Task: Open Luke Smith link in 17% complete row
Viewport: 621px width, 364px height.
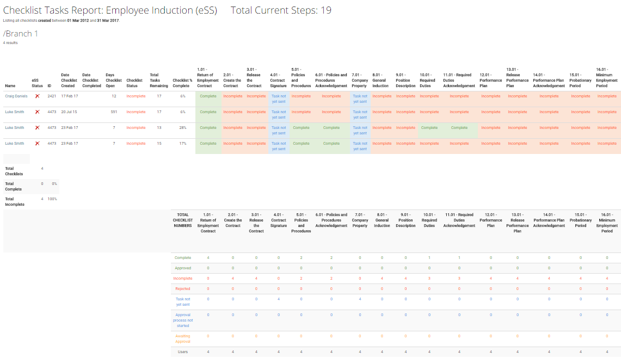Action: coord(15,144)
